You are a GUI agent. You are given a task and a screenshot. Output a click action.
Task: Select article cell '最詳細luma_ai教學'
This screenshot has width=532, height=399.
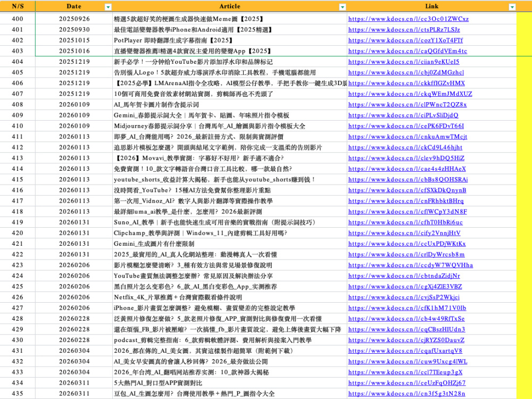230,212
